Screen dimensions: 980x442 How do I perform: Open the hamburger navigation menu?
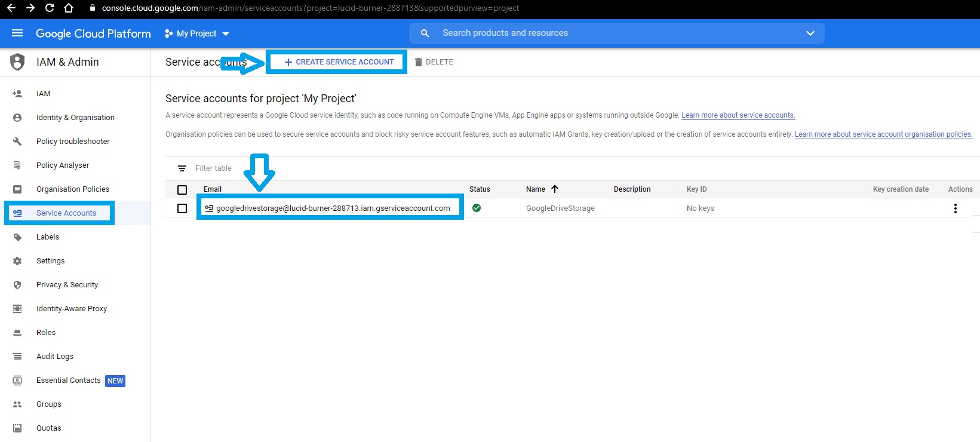tap(17, 33)
